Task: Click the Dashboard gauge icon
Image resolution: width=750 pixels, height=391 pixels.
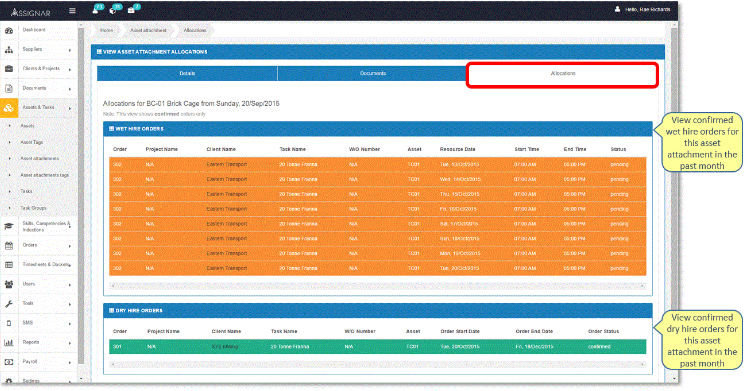Action: (9, 31)
